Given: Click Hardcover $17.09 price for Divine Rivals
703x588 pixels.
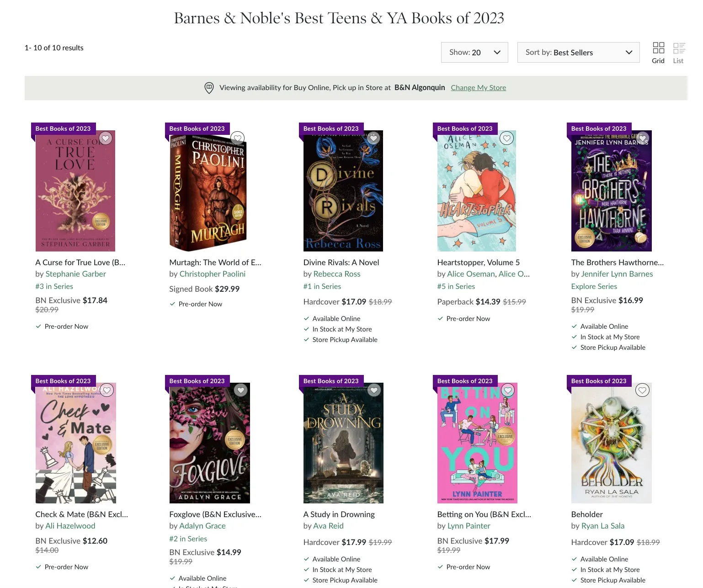Looking at the screenshot, I should tap(335, 302).
